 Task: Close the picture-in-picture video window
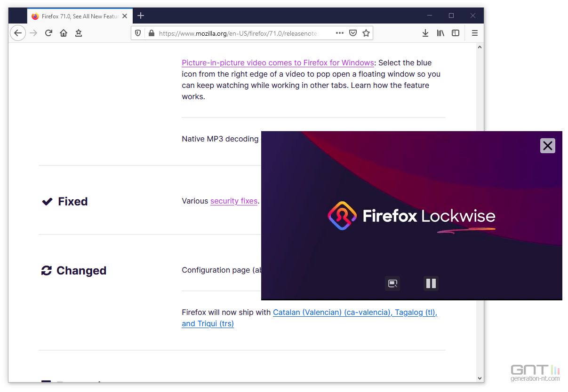tap(548, 146)
